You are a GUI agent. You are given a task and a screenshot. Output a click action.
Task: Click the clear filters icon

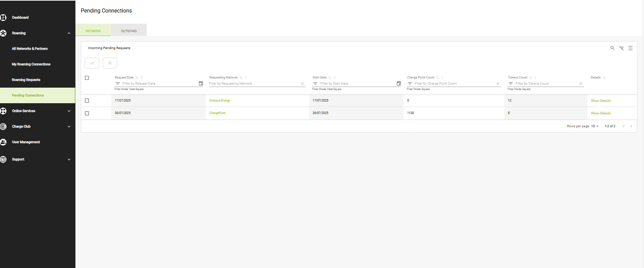[621, 48]
